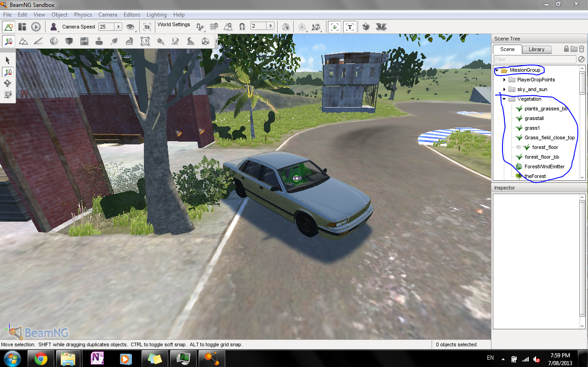This screenshot has height=367, width=588.
Task: Select the Decal Road Editor tool
Action: pyautogui.click(x=190, y=41)
